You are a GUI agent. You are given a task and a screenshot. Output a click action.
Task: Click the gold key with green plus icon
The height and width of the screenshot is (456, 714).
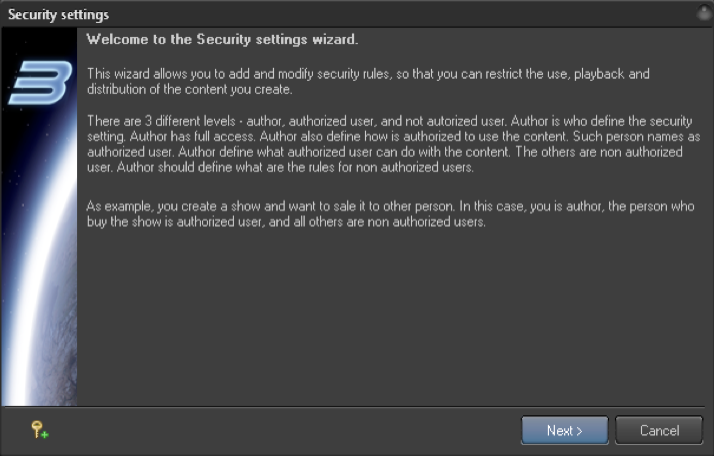[x=40, y=430]
